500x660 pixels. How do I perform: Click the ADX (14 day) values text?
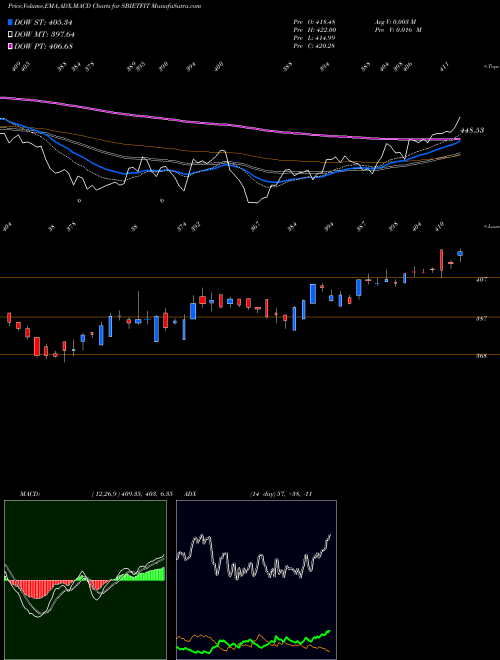click(281, 494)
